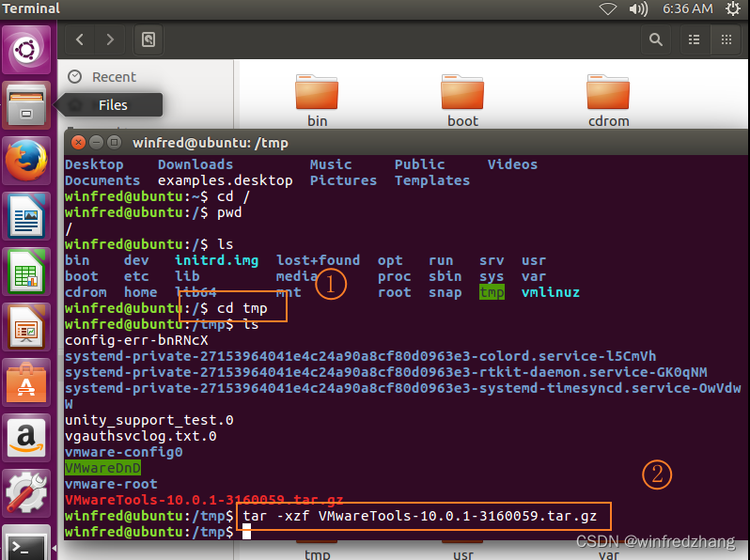
Task: Maximize the terminal window
Action: (x=114, y=143)
